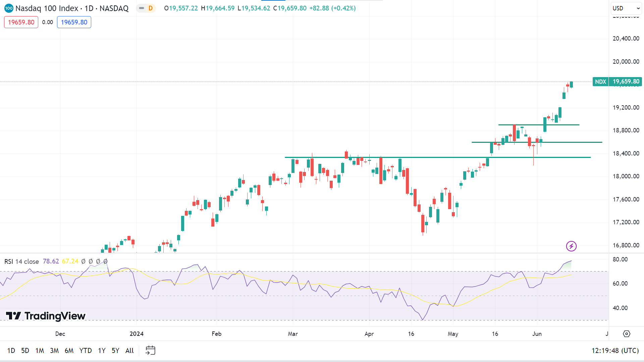Click the Nasdaq 100 symbol logo icon

[x=9, y=8]
